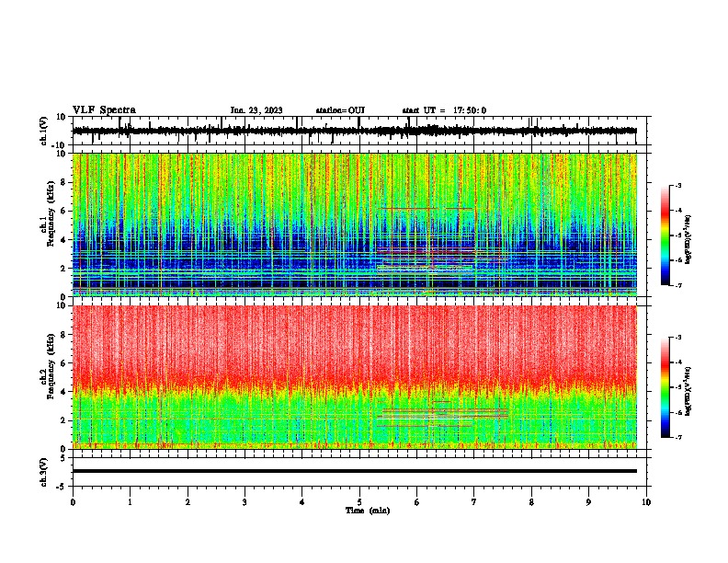The image size is (728, 563).
Task: Click time axis tick label "10"
Action: click(646, 502)
